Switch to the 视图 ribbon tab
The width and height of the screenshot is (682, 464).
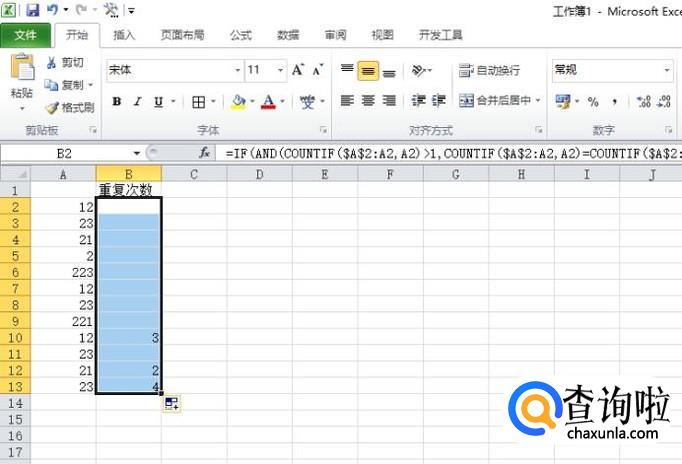click(x=382, y=35)
